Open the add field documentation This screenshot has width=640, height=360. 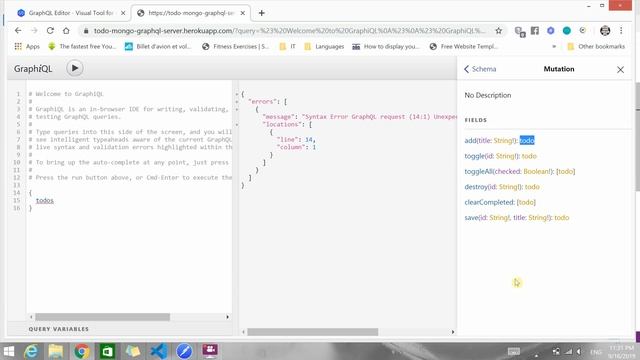470,140
